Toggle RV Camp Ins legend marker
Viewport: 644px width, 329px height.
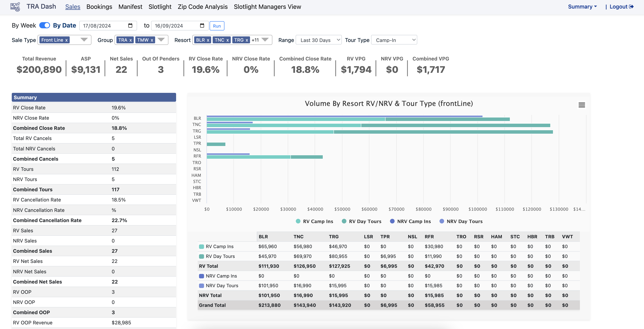[298, 221]
